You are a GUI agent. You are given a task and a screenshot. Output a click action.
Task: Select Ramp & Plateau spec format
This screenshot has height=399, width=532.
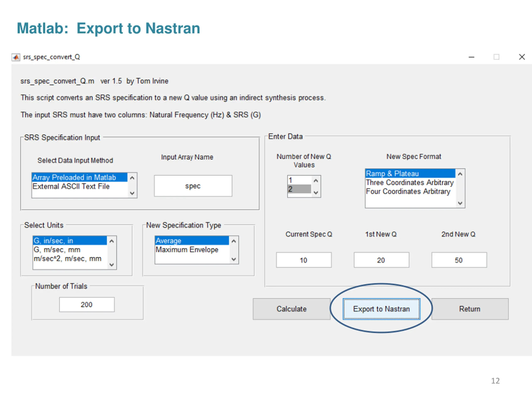[410, 174]
